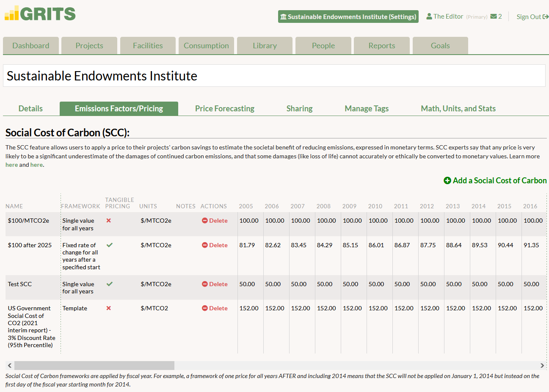Click the institute name text field
The width and height of the screenshot is (549, 392).
(x=274, y=76)
